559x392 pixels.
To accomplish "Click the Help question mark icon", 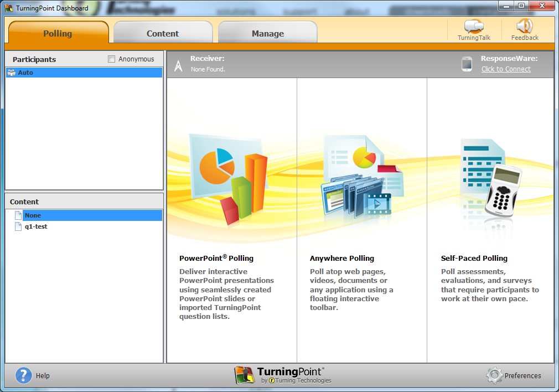I will pos(24,375).
